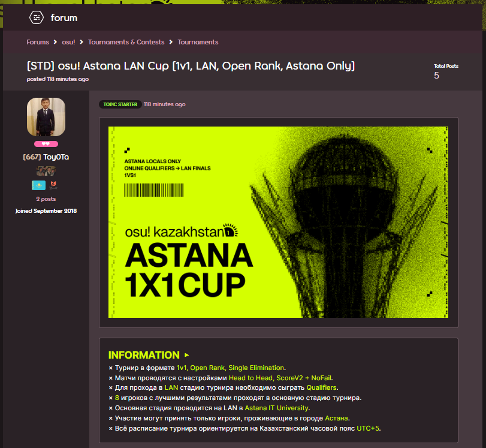
Task: Open the Astana 1x1 Cup banner image
Action: point(278,222)
